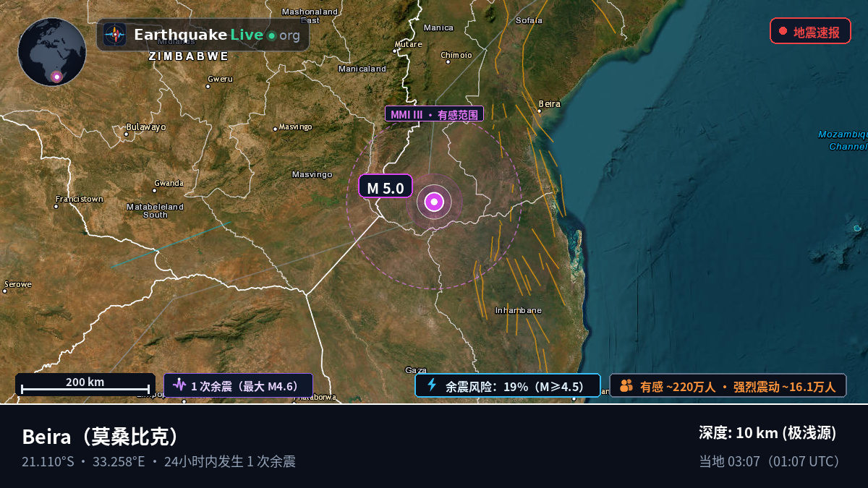The width and height of the screenshot is (868, 488).
Task: Click the Sofala province label
Action: [x=529, y=20]
